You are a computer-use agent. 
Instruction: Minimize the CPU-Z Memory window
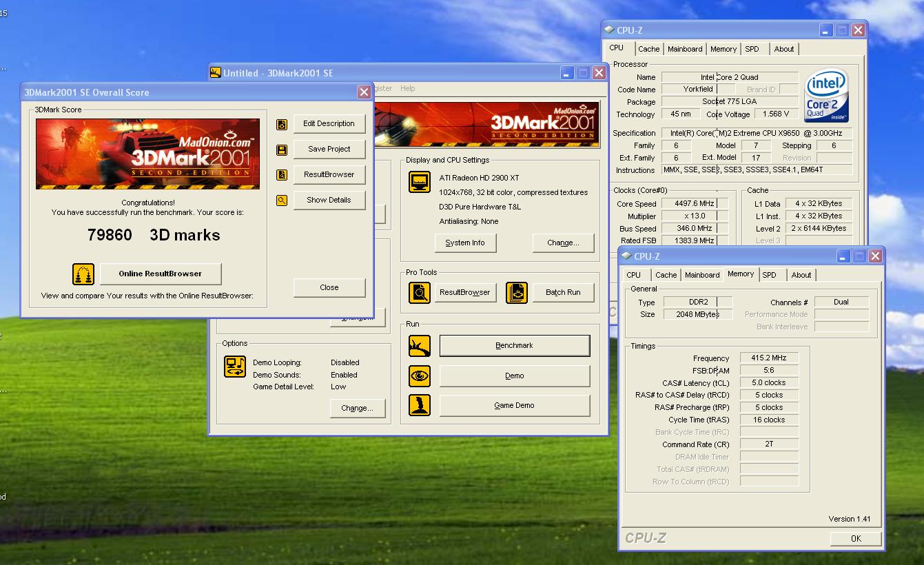click(843, 256)
